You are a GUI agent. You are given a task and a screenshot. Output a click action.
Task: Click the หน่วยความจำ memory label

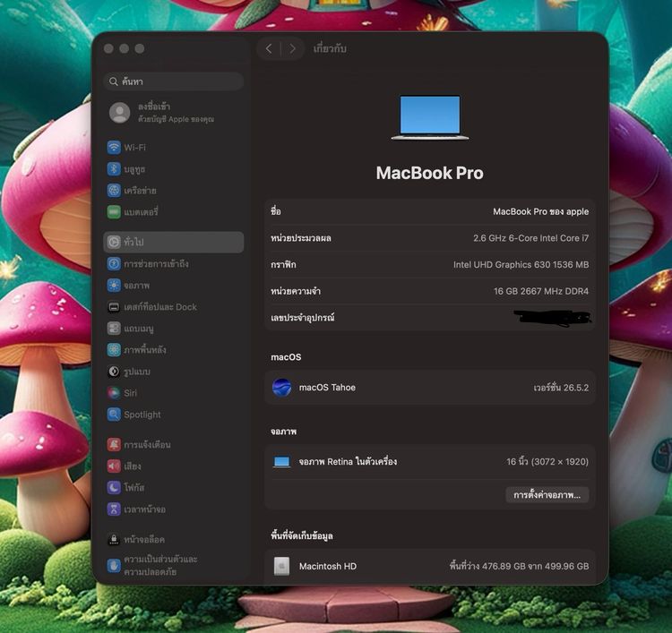pyautogui.click(x=296, y=291)
